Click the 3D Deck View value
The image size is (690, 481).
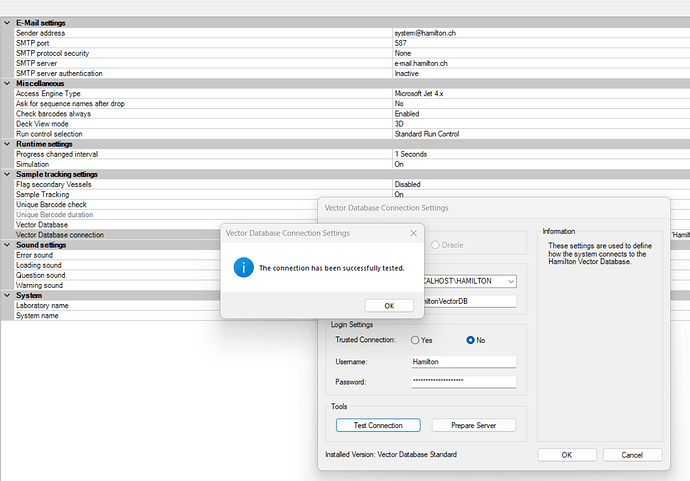(399, 124)
